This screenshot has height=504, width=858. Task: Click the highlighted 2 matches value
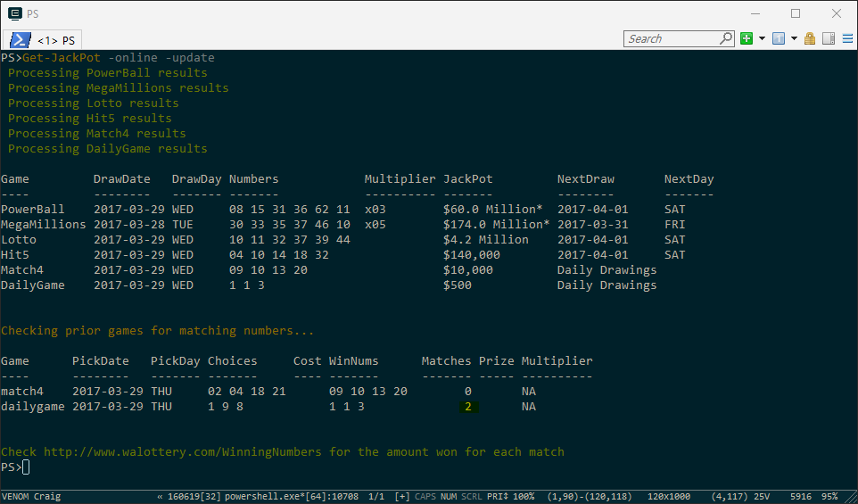pyautogui.click(x=468, y=407)
